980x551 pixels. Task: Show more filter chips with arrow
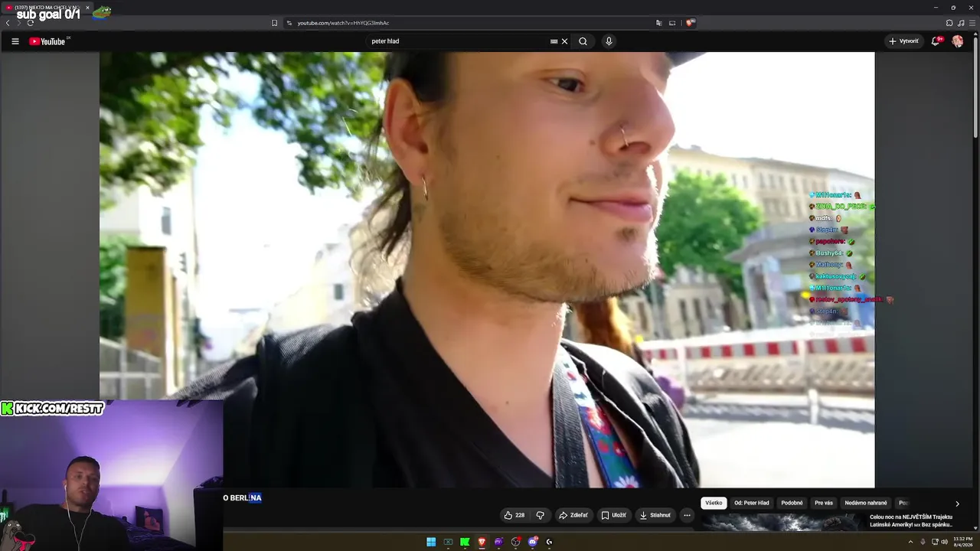pos(957,504)
